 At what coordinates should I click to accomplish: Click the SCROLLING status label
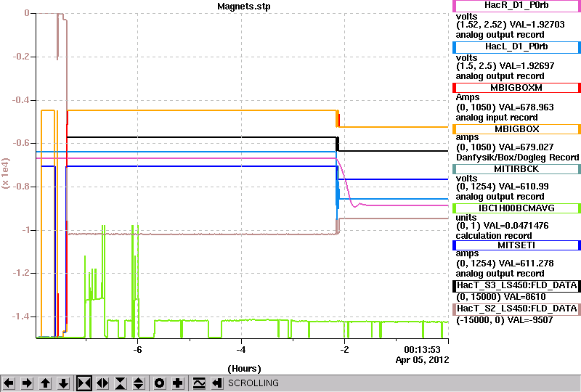[253, 383]
